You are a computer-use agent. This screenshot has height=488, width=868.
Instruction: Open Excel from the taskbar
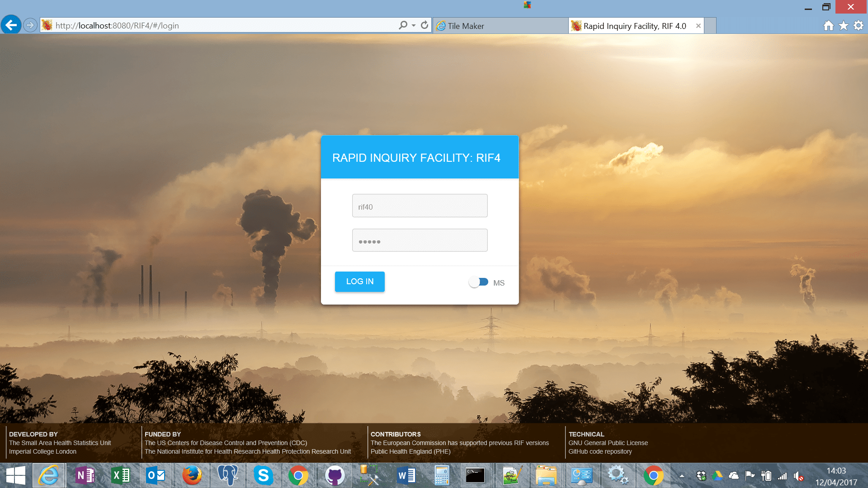(x=120, y=475)
